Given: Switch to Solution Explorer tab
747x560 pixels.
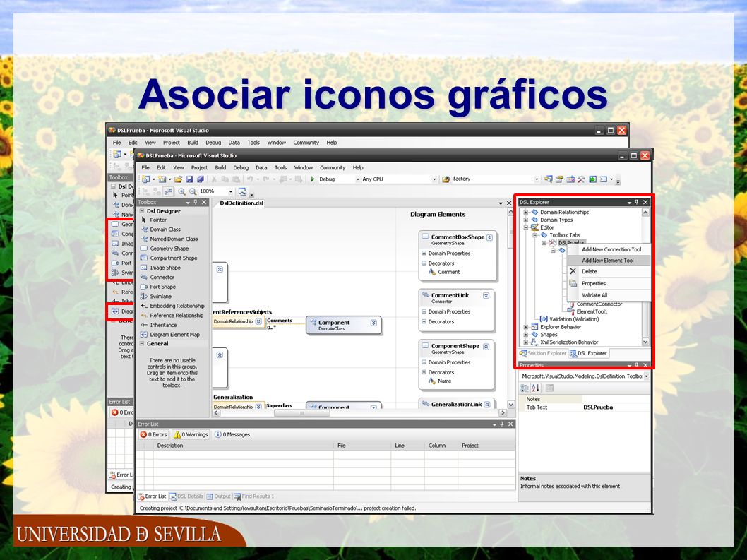Looking at the screenshot, I should point(543,353).
